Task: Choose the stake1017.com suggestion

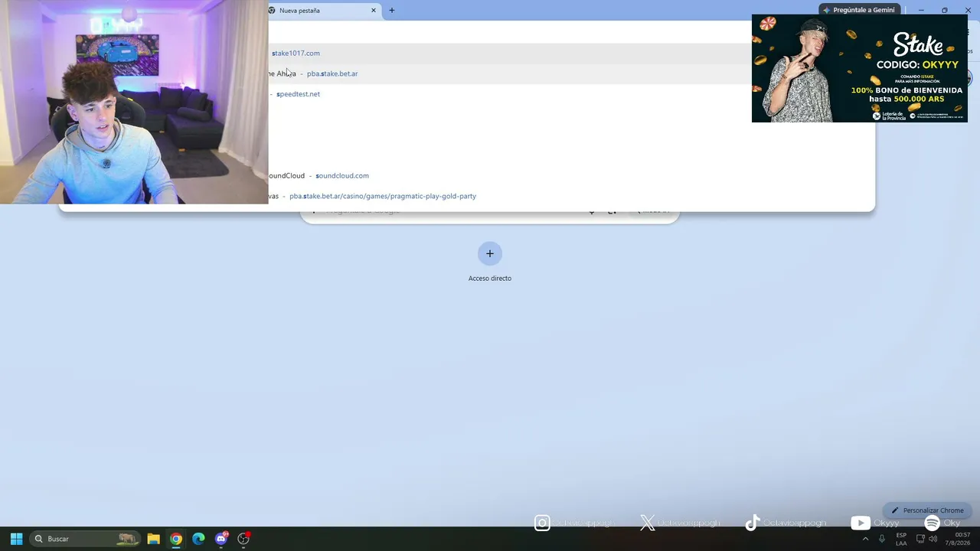Action: pos(296,53)
